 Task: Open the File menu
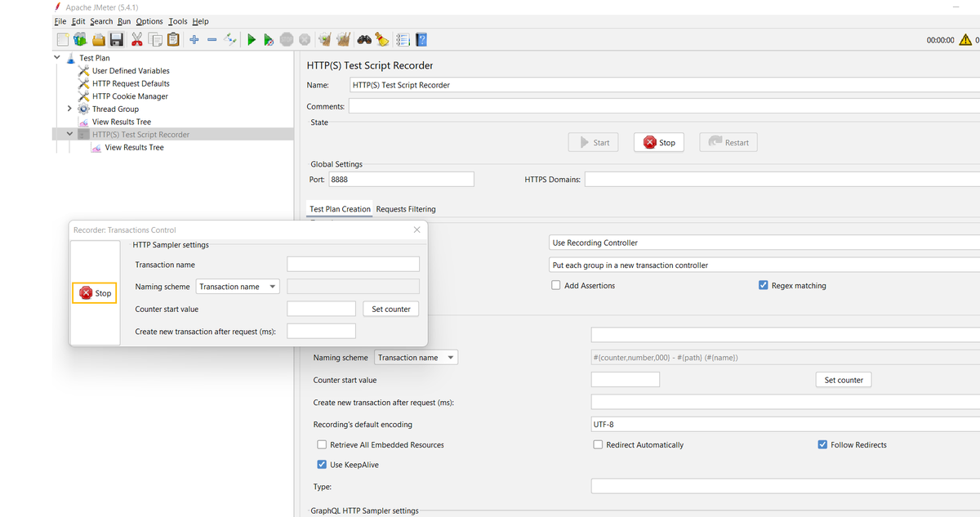tap(60, 21)
